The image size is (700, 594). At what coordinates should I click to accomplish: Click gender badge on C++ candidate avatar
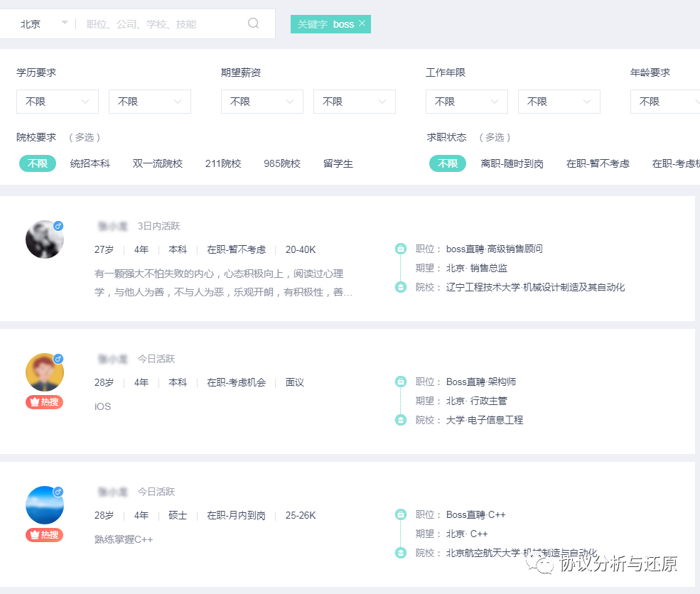click(x=58, y=492)
